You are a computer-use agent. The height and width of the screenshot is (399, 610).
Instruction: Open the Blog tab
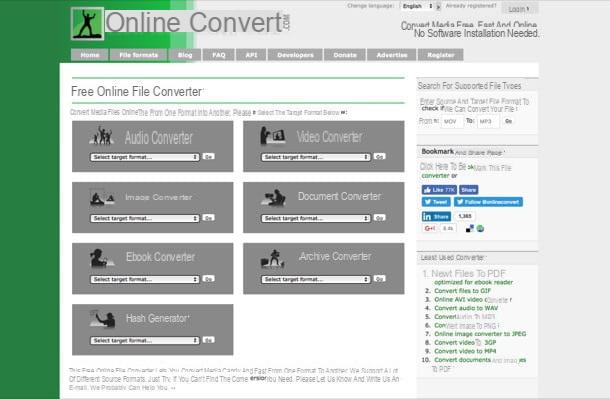[x=185, y=55]
